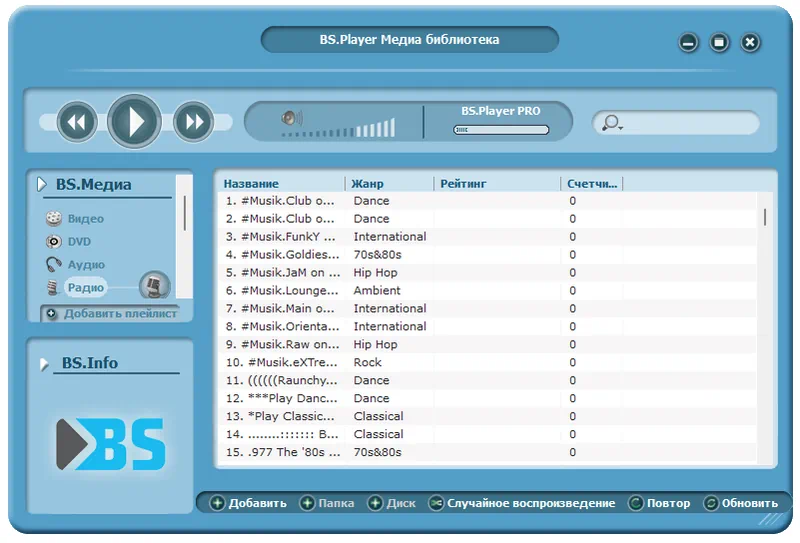The image size is (800, 543).
Task: Minimize the media library window
Action: [688, 42]
